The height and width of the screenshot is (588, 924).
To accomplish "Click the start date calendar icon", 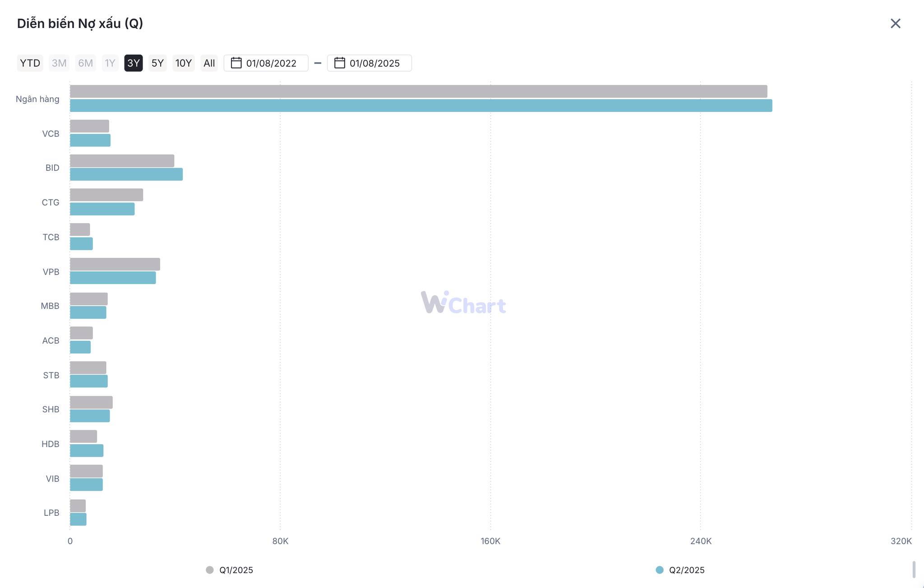I will [236, 63].
